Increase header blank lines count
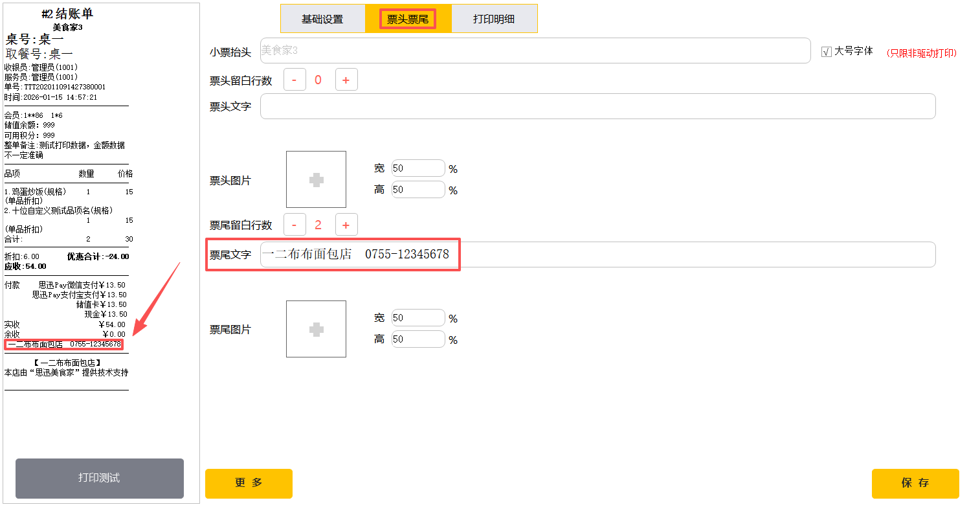The height and width of the screenshot is (509, 980). coord(346,80)
